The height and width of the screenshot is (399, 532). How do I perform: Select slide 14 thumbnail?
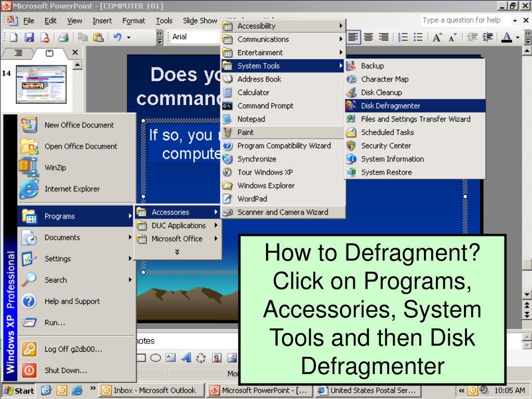(x=42, y=84)
